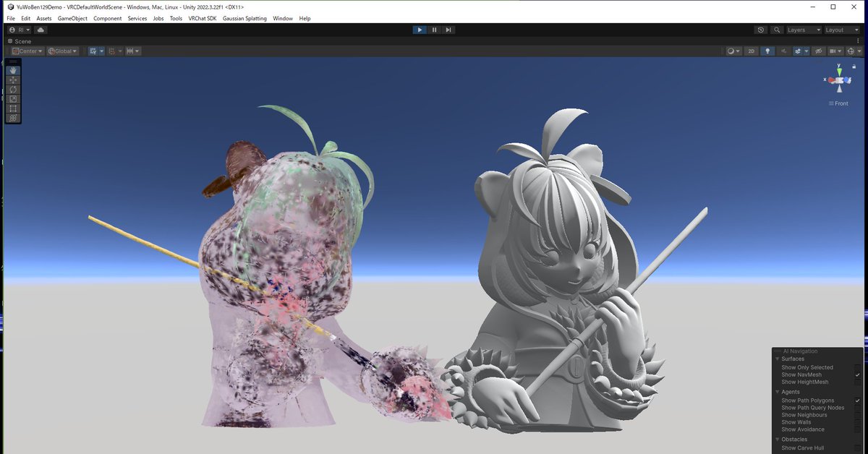Click the snap increment icon
The height and width of the screenshot is (454, 868).
[112, 51]
